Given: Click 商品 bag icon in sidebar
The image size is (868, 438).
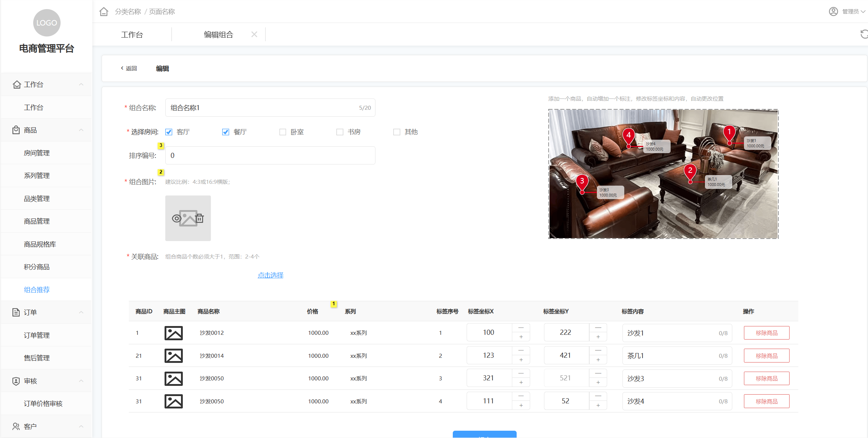Looking at the screenshot, I should point(16,130).
